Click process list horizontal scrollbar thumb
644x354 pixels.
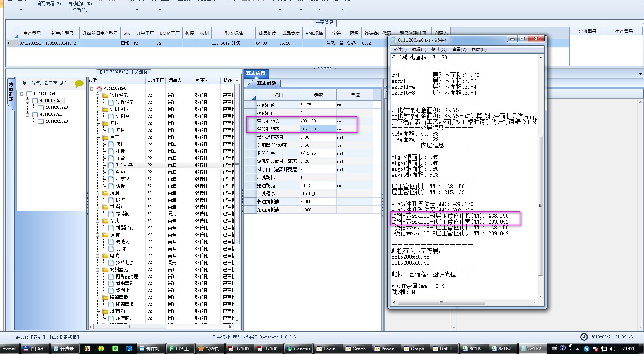point(129,327)
